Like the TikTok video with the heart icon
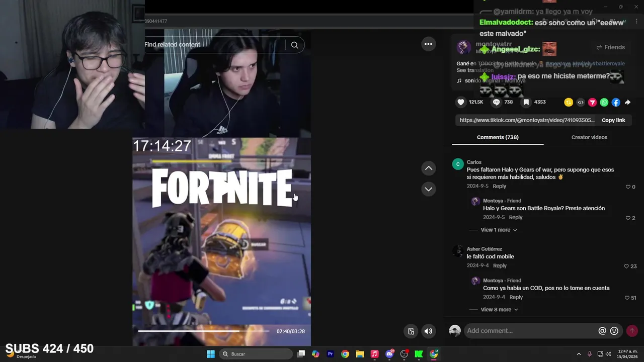The height and width of the screenshot is (362, 644). coord(461,102)
